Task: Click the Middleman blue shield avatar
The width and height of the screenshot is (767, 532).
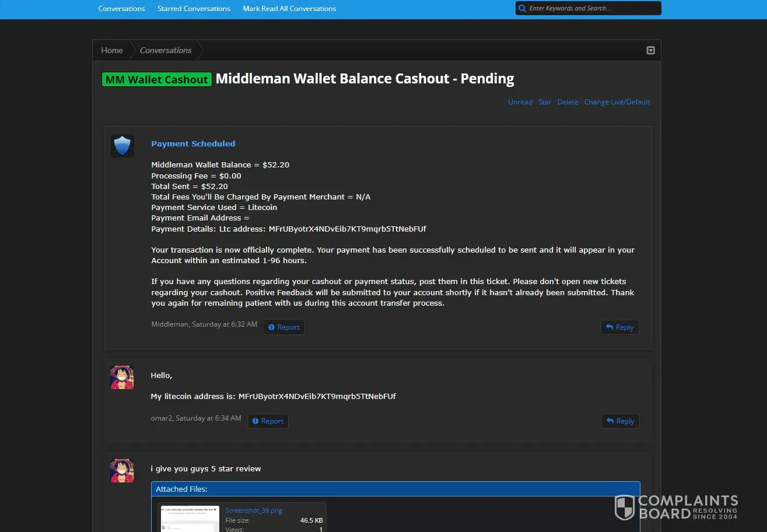Action: pos(122,146)
